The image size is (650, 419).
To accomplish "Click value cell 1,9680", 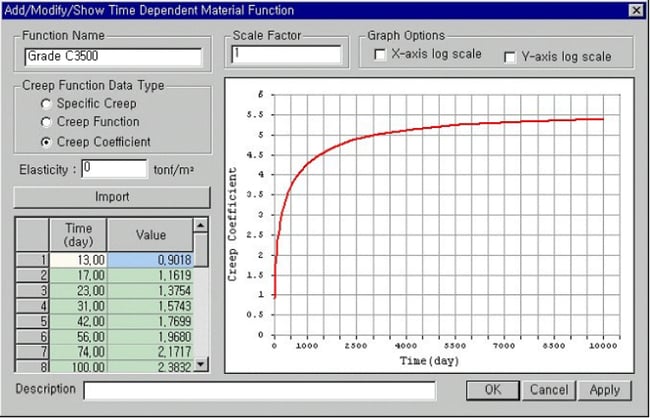I will click(150, 337).
